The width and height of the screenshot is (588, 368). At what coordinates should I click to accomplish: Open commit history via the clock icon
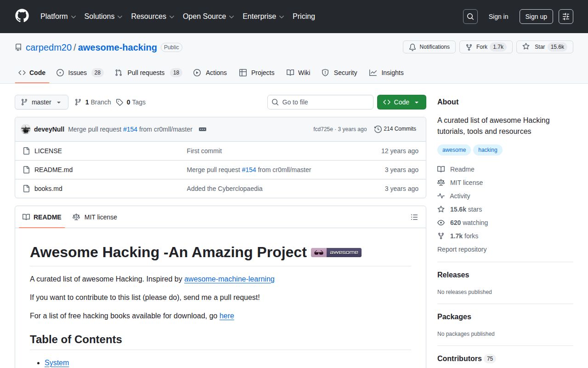point(378,129)
